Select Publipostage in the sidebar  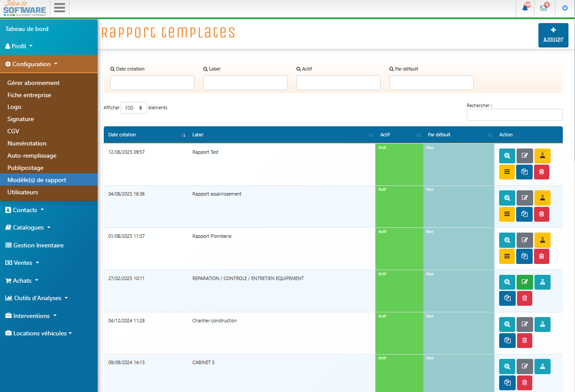pos(25,168)
